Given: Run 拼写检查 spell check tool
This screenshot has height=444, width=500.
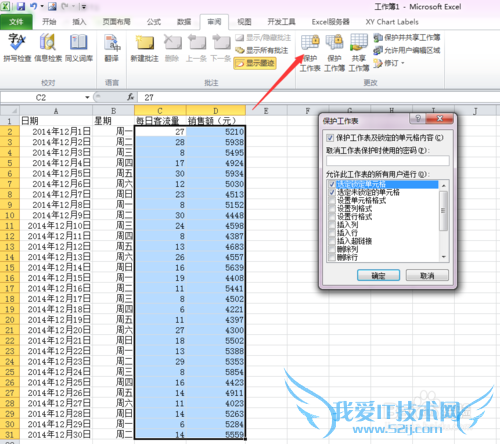Looking at the screenshot, I should coord(17,48).
